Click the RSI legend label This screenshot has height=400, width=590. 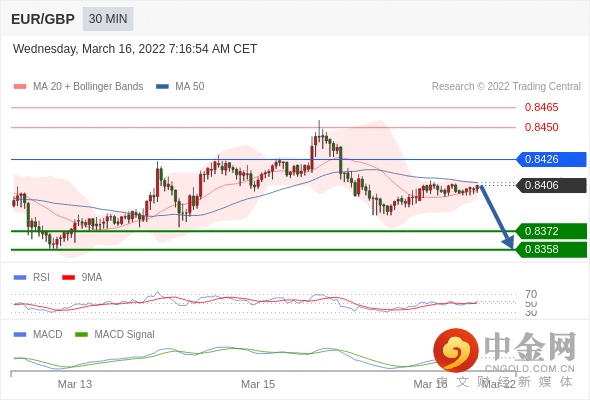point(41,278)
